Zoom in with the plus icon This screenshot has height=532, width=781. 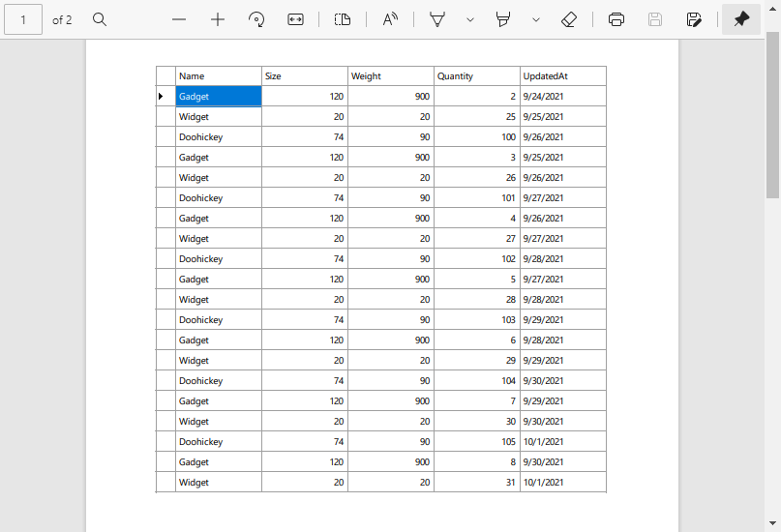click(x=218, y=19)
